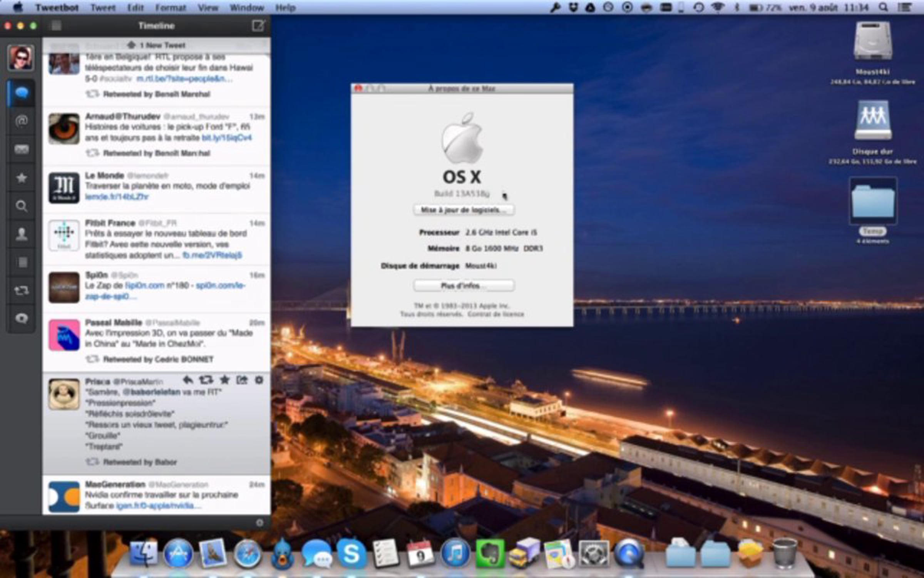Click the Build number under OS X
The width and height of the screenshot is (924, 578).
coord(462,193)
